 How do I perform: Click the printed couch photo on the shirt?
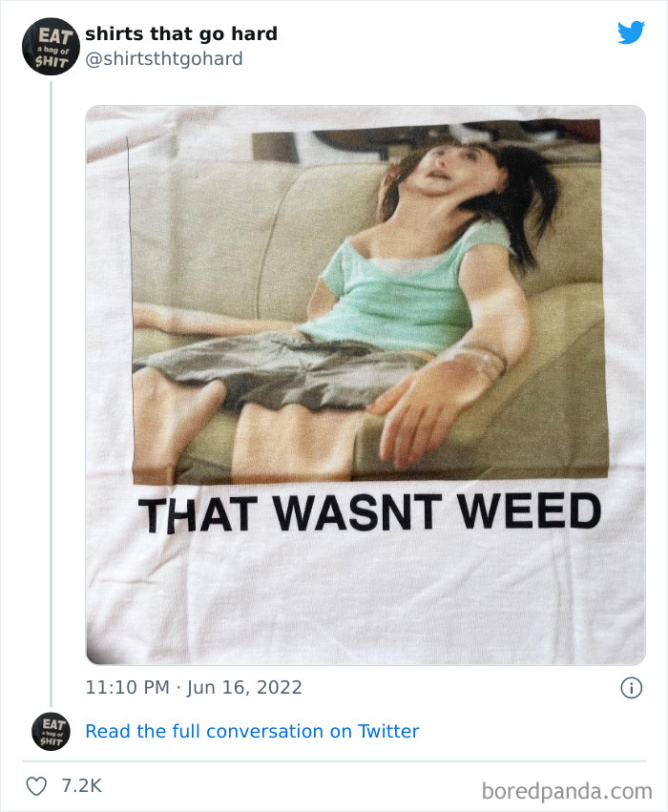pyautogui.click(x=369, y=302)
